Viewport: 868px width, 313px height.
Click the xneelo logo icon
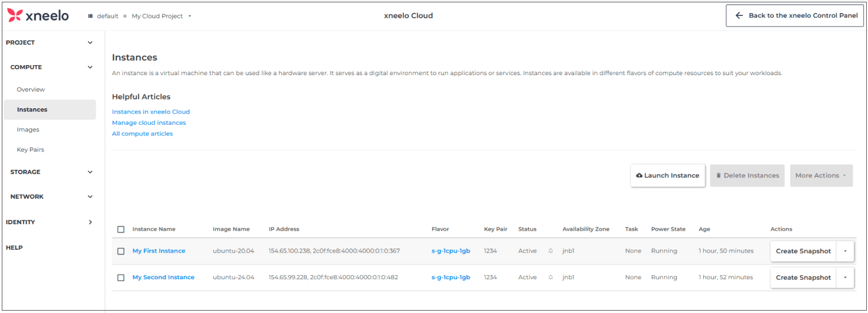15,16
